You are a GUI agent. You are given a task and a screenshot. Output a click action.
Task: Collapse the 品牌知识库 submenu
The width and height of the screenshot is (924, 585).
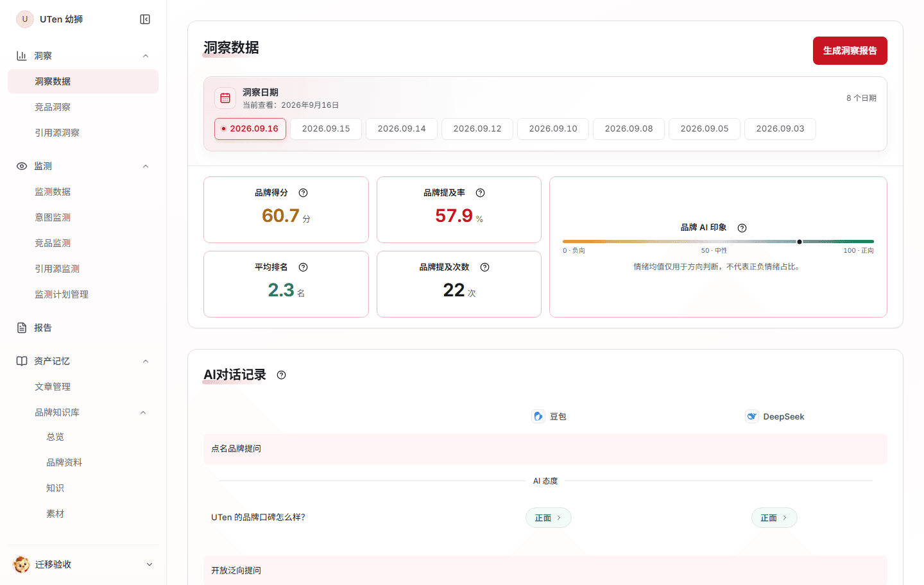[143, 412]
